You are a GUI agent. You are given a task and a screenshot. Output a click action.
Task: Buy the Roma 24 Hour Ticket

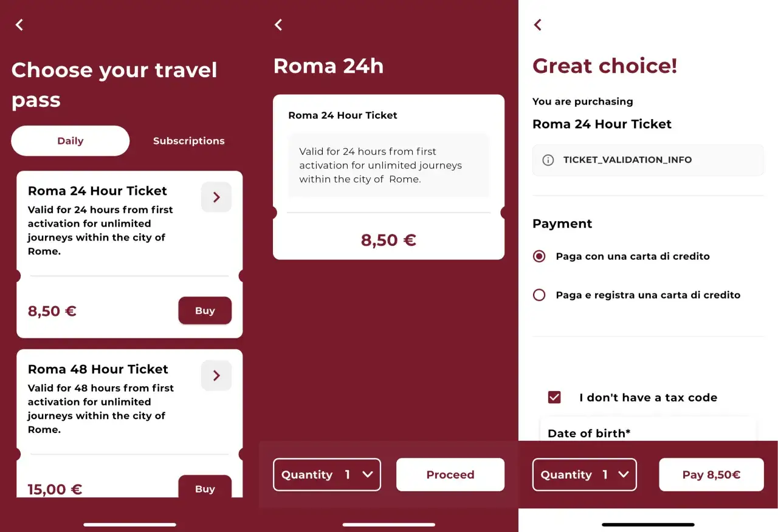pyautogui.click(x=205, y=311)
